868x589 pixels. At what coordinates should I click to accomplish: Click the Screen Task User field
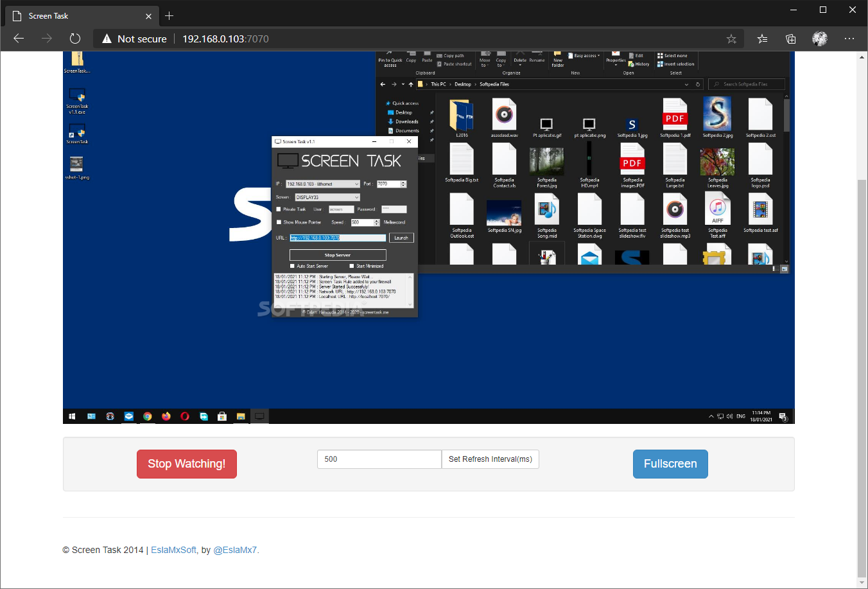tap(341, 209)
